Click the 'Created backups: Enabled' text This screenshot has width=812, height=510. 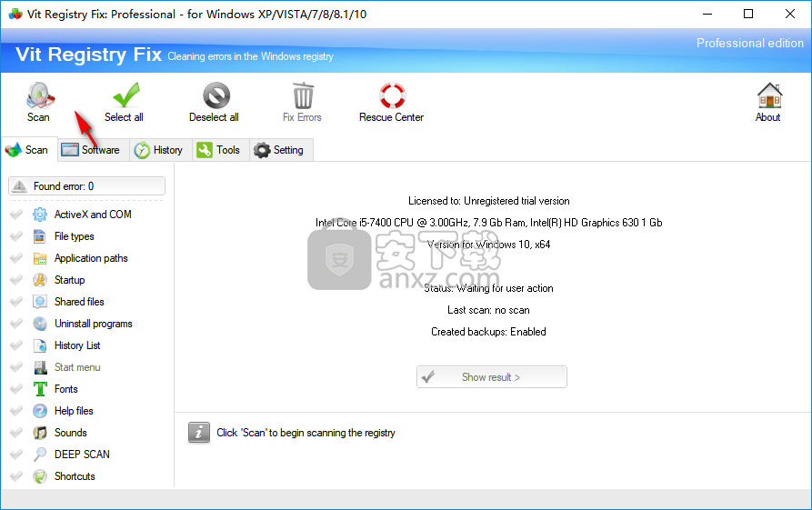[488, 332]
